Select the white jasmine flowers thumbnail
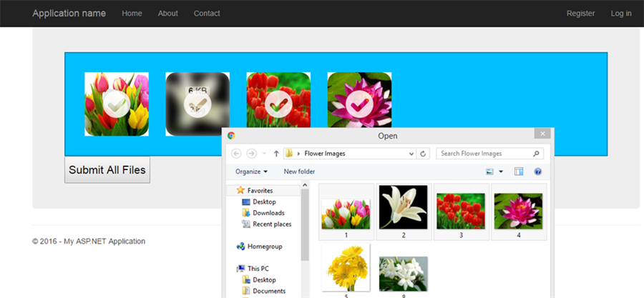This screenshot has height=298, width=644. [x=404, y=274]
